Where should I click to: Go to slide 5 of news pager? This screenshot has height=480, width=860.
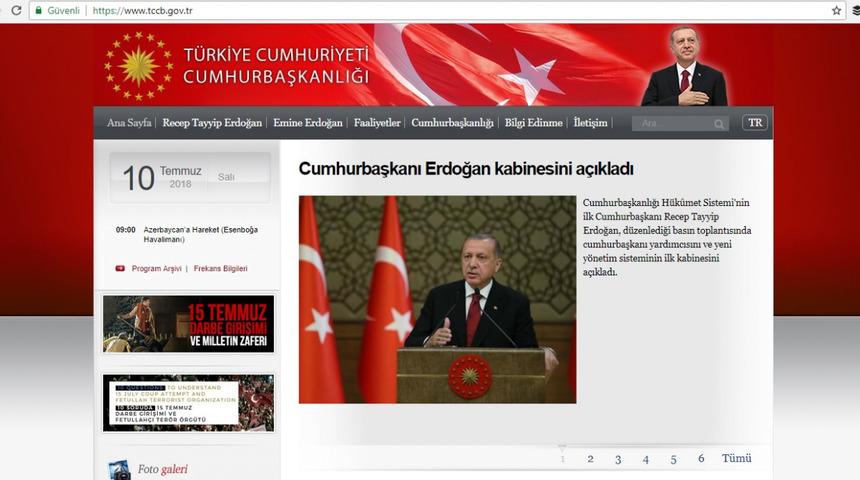[x=674, y=459]
